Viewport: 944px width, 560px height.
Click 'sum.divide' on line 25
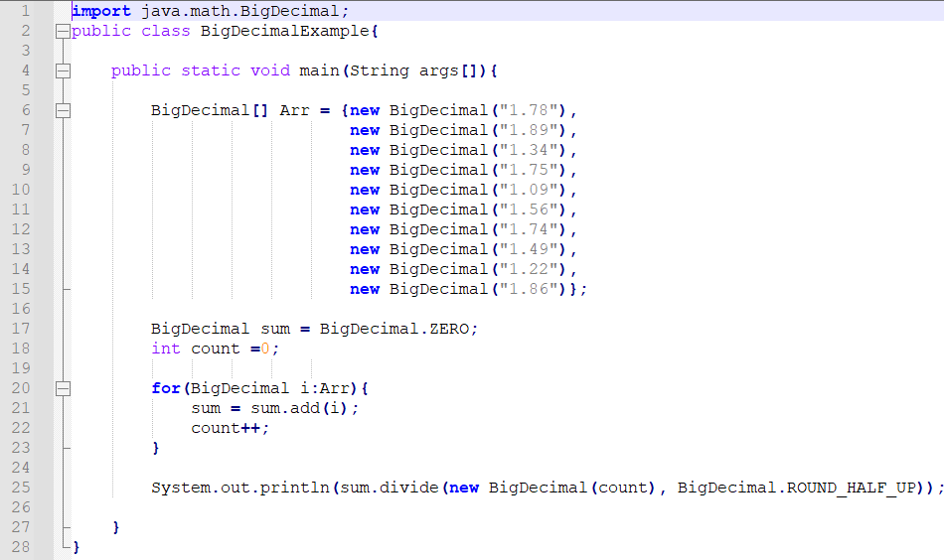(389, 488)
